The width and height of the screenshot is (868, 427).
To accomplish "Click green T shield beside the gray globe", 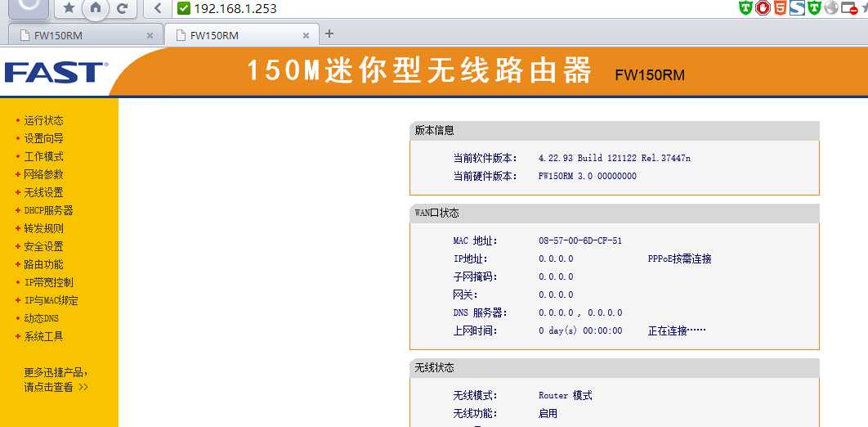I will click(814, 7).
